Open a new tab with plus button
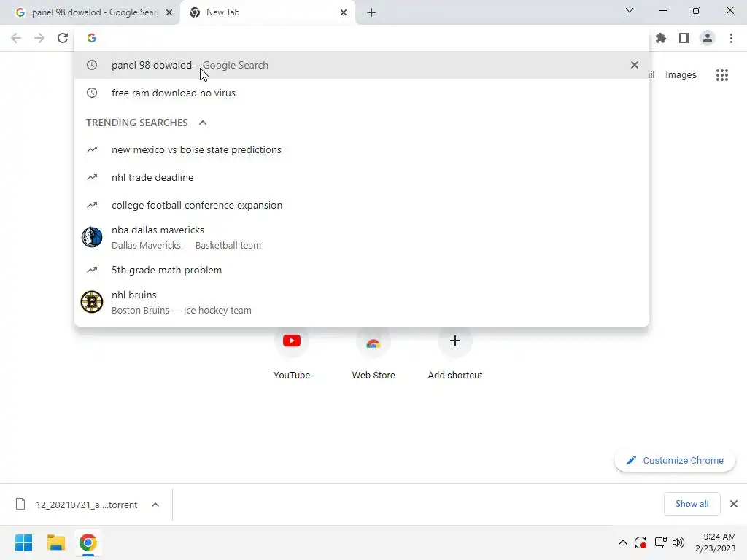 point(371,12)
